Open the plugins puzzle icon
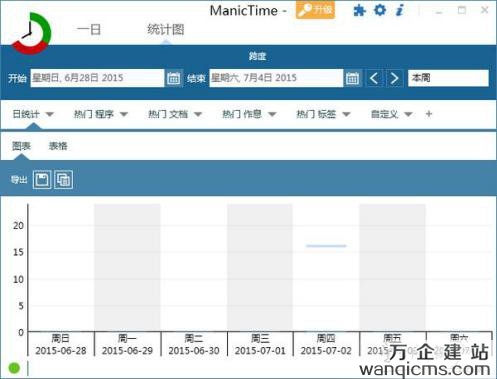 point(359,11)
